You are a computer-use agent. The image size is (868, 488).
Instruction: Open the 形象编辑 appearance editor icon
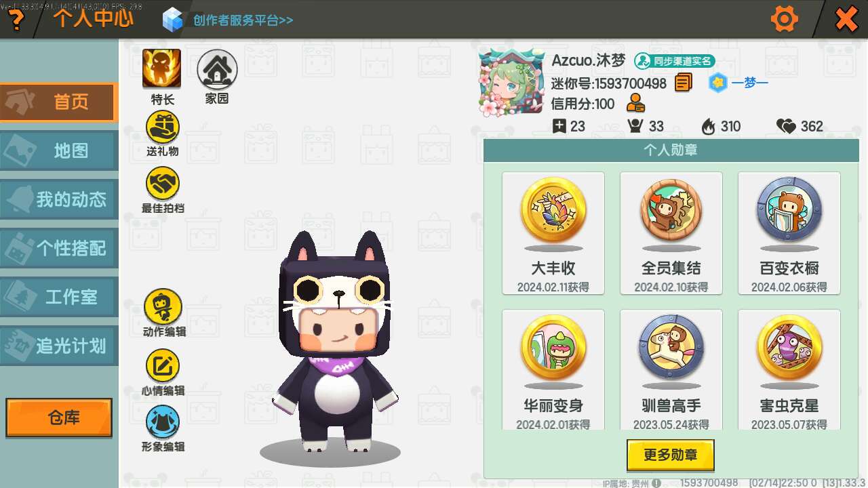[x=163, y=422]
